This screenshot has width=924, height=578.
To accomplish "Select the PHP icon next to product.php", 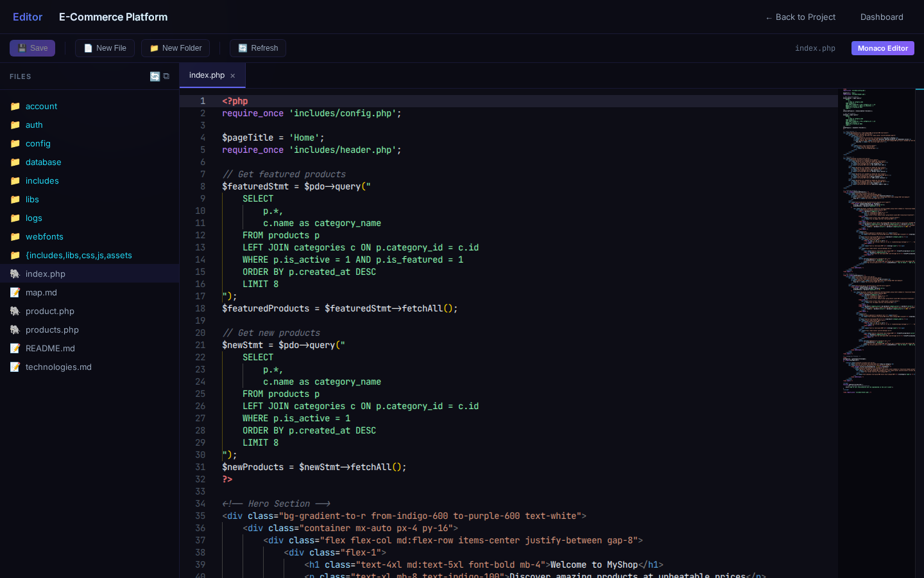I will tap(15, 311).
